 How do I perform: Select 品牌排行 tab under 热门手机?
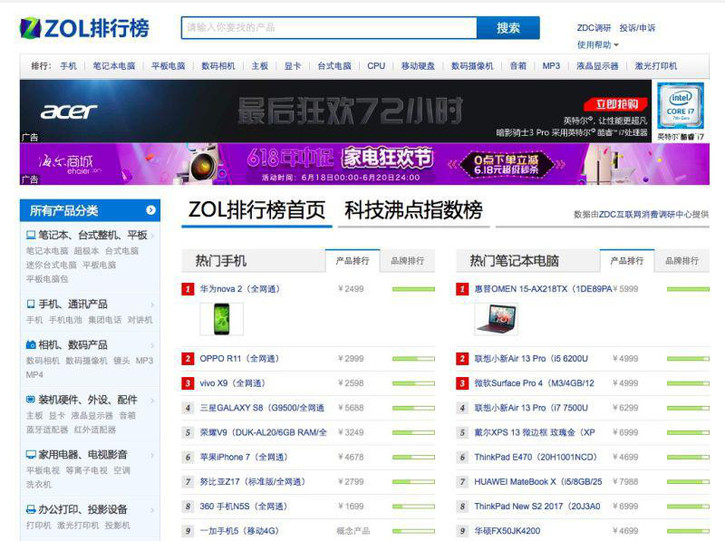click(407, 261)
